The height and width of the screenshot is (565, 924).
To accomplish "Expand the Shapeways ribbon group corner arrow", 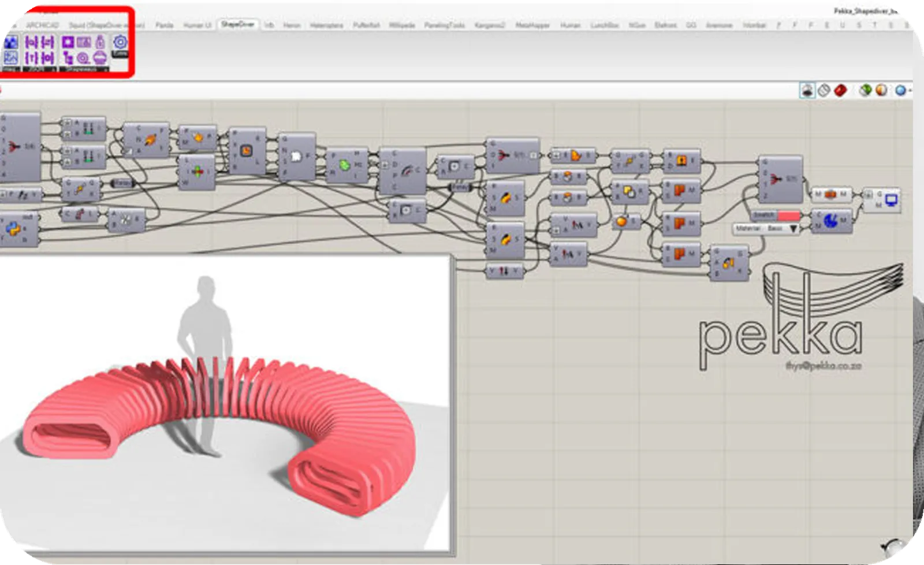I will coord(108,69).
